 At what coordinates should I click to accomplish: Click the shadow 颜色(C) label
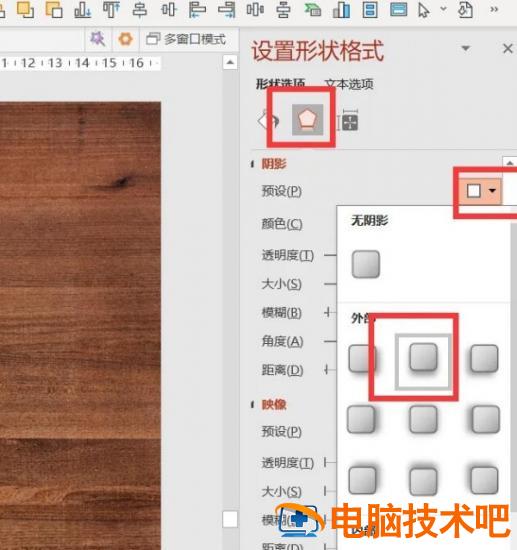point(282,223)
